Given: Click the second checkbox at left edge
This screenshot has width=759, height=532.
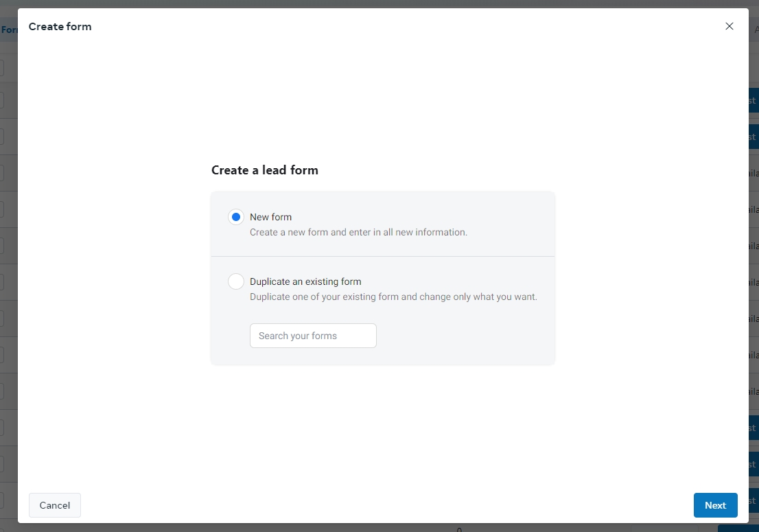Looking at the screenshot, I should pyautogui.click(x=2, y=100).
